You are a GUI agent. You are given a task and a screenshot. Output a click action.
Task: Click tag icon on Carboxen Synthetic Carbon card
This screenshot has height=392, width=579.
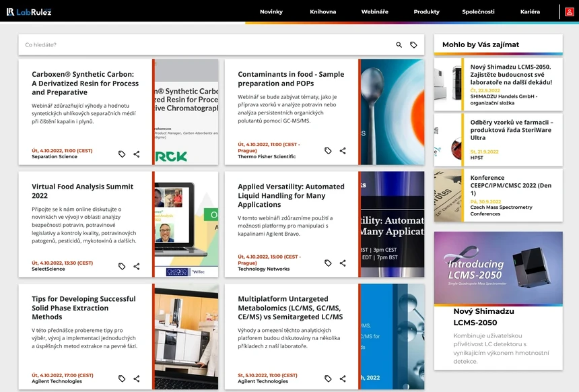click(122, 154)
